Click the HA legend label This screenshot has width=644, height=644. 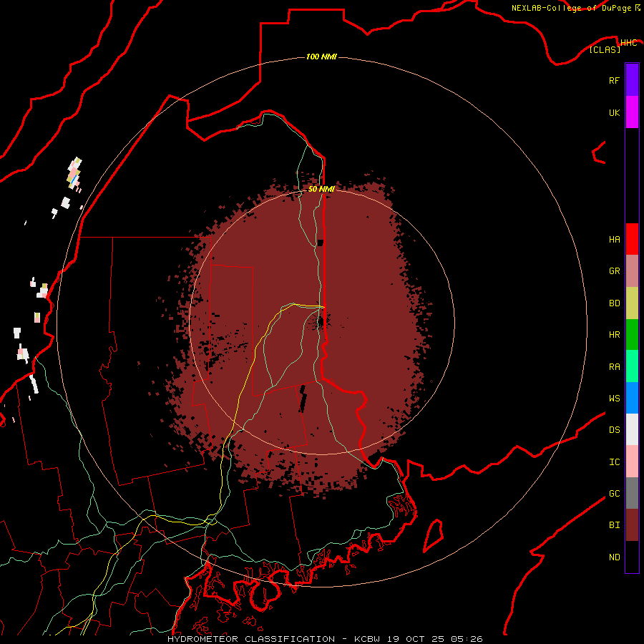coord(614,239)
